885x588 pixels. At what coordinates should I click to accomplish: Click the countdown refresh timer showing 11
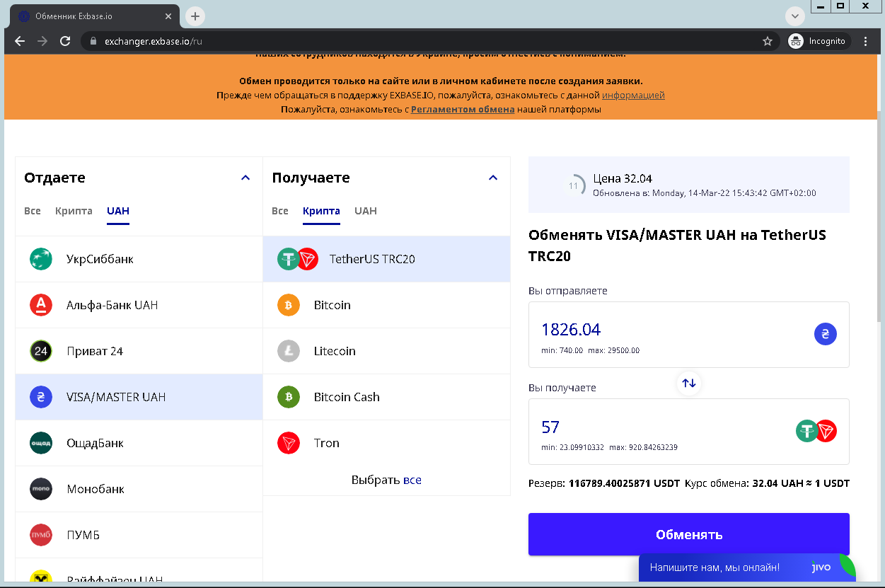point(574,186)
